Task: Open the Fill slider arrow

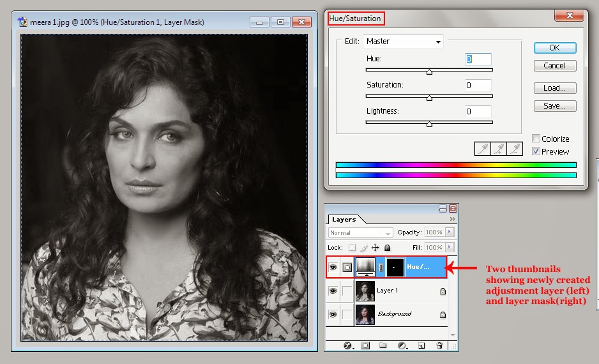Action: pyautogui.click(x=450, y=247)
